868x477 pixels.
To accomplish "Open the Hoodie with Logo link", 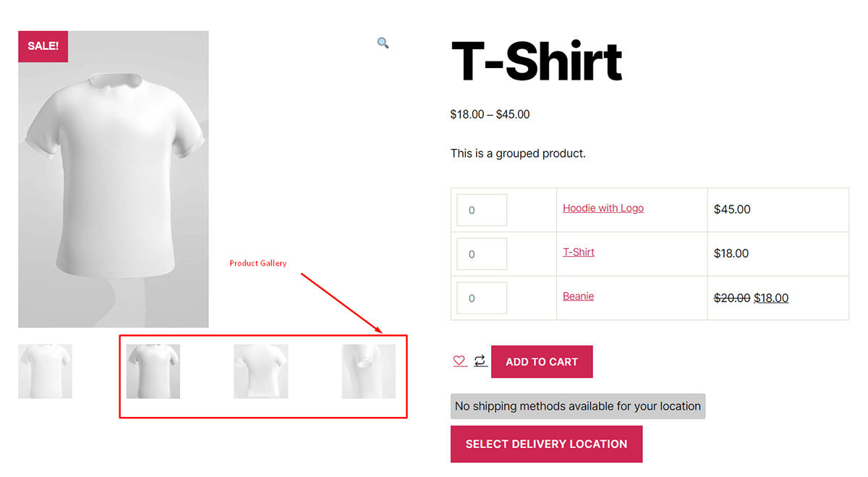I will tap(603, 208).
